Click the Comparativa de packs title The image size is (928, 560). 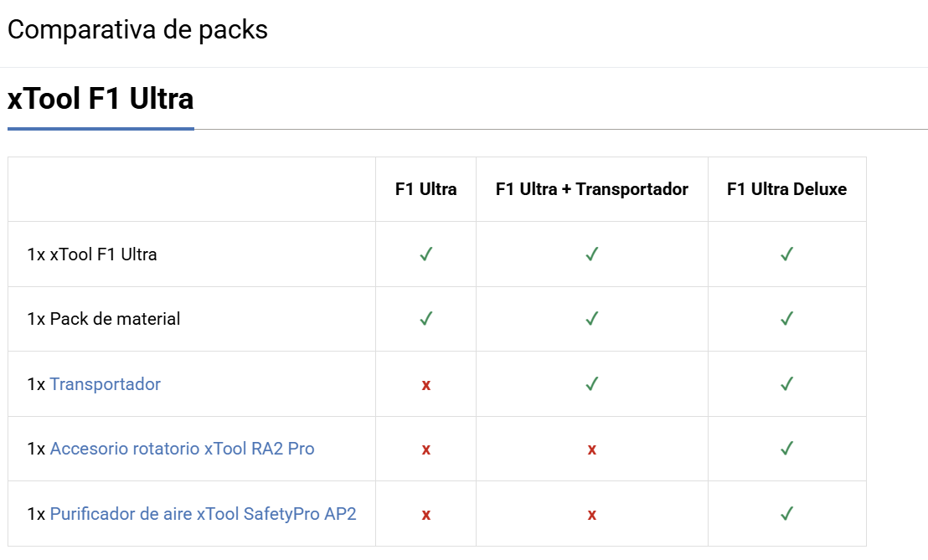(137, 30)
